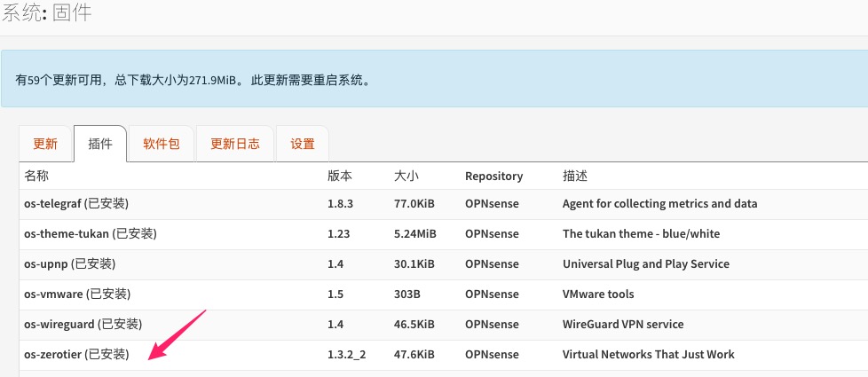The width and height of the screenshot is (868, 377).
Task: View the 更新日志 tab
Action: coord(235,144)
